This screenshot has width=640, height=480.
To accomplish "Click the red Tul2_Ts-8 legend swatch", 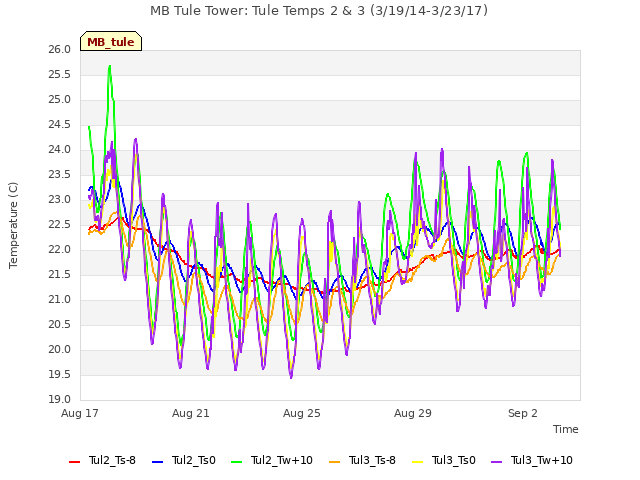I will tap(75, 462).
